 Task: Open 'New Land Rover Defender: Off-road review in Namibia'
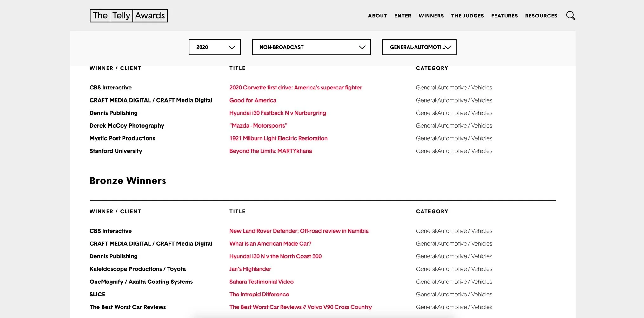pos(299,231)
